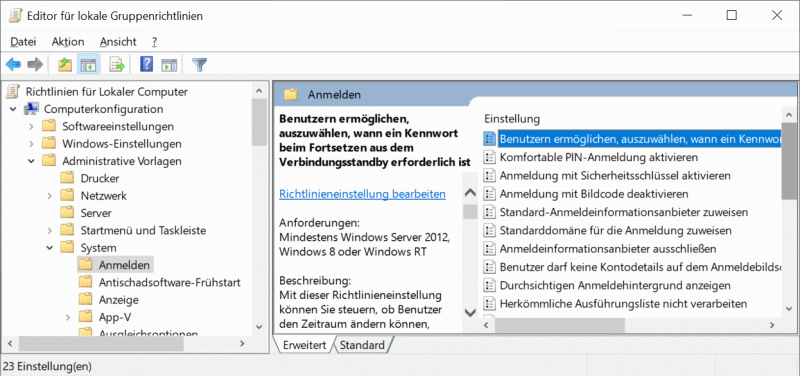
Task: Click policy icon of Anmeldeinformationsanbieter ausschließen
Action: coord(490,249)
